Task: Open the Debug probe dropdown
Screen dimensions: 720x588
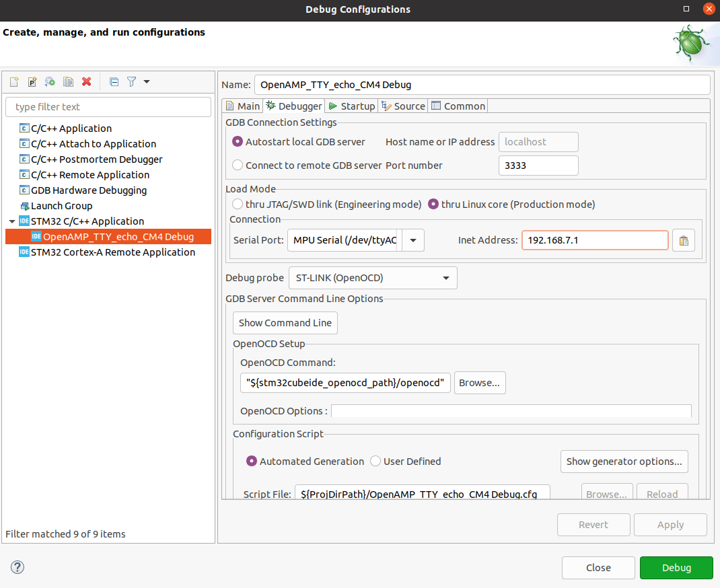Action: point(373,278)
